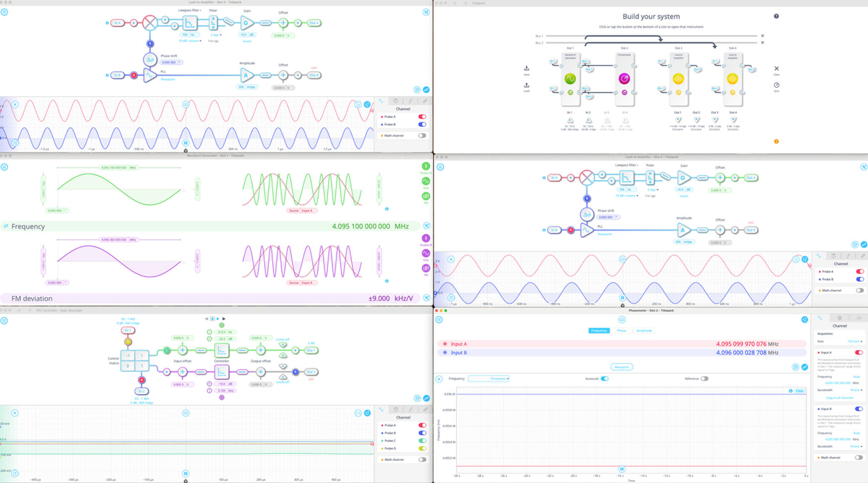Open the yellow Lock-in Amplifier in Slot 4

pyautogui.click(x=733, y=78)
